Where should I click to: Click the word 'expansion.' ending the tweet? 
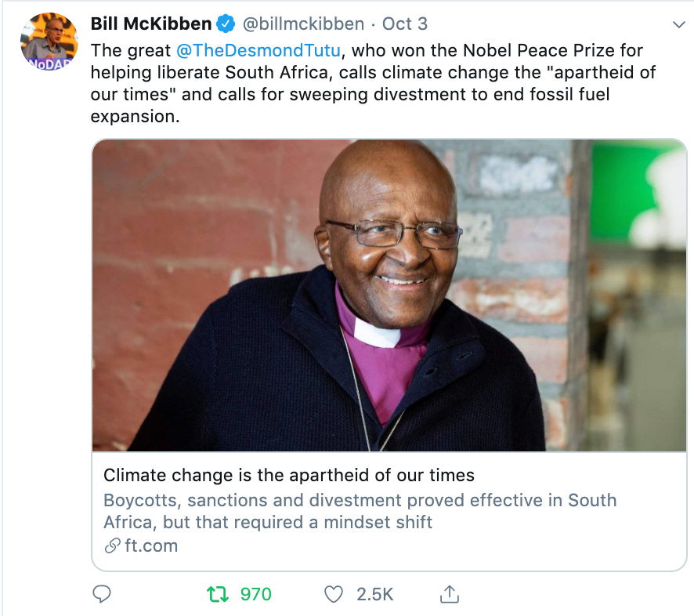(135, 117)
